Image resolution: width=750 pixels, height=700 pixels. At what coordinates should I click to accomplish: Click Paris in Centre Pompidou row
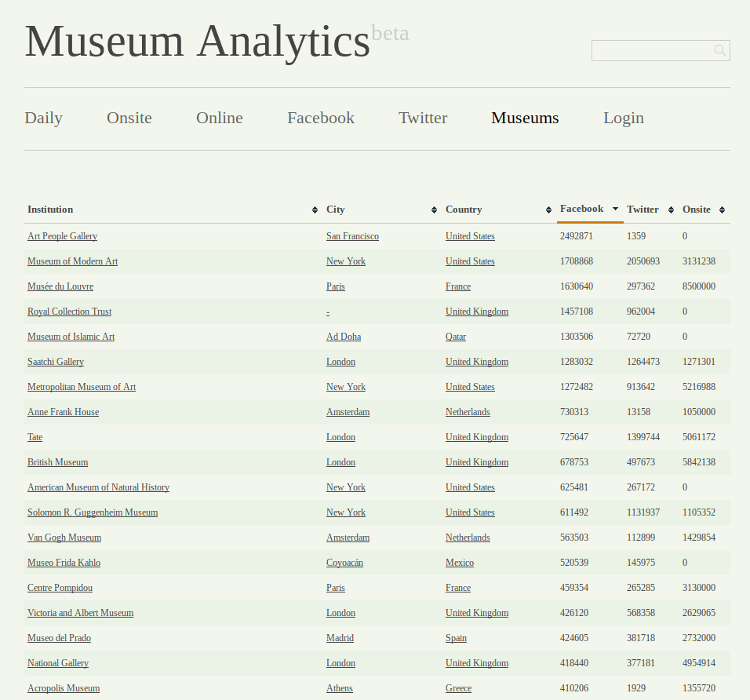(x=335, y=588)
